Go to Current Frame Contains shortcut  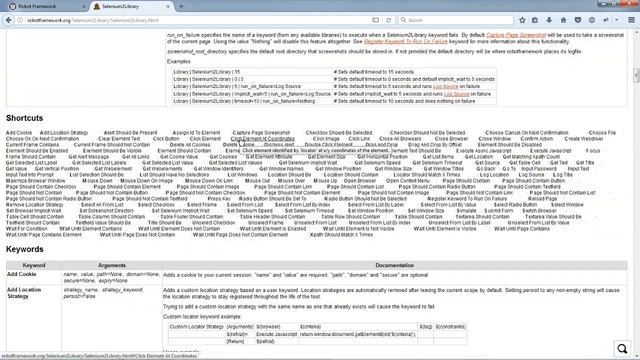pos(32,145)
